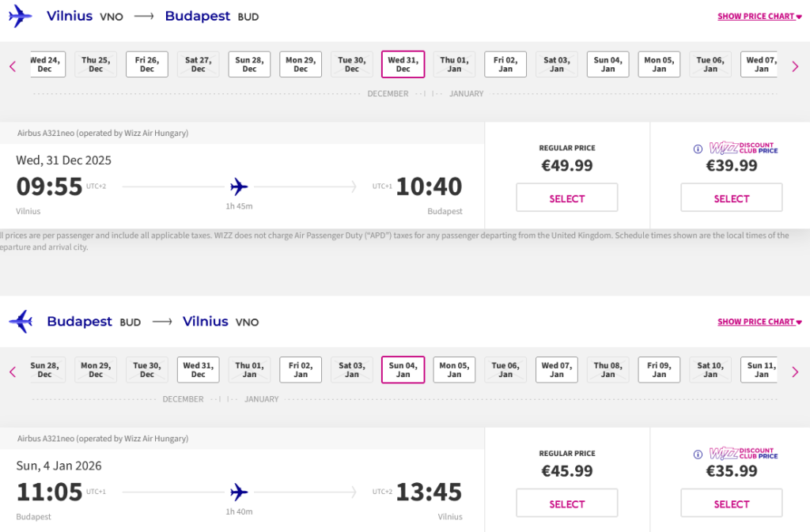This screenshot has height=532, width=810.
Task: Select regular price €49.99 outbound fare
Action: pyautogui.click(x=566, y=198)
